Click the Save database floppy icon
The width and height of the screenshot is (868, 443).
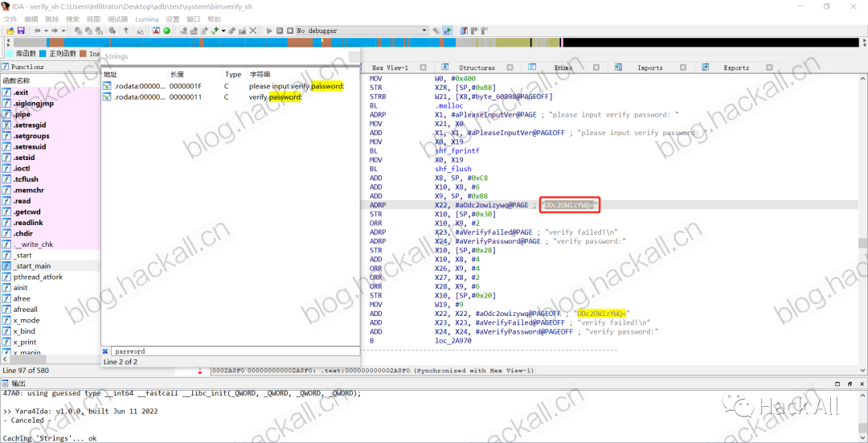[21, 31]
